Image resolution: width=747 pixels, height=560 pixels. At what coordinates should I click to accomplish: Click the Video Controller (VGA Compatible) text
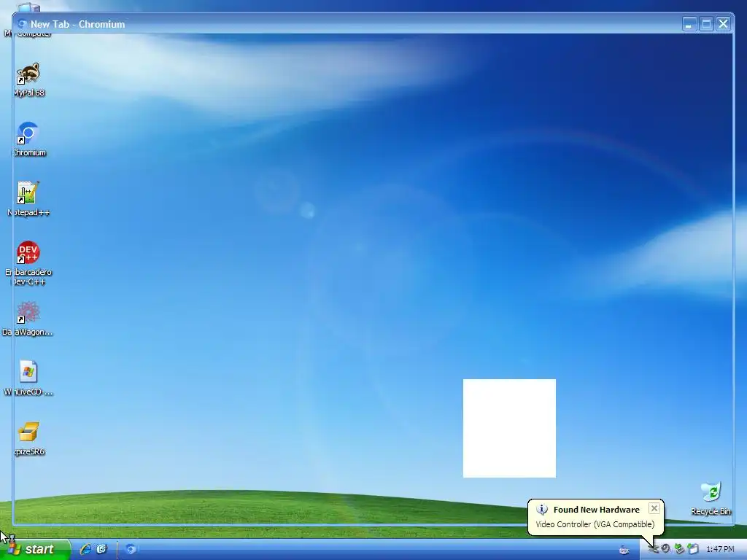595,524
